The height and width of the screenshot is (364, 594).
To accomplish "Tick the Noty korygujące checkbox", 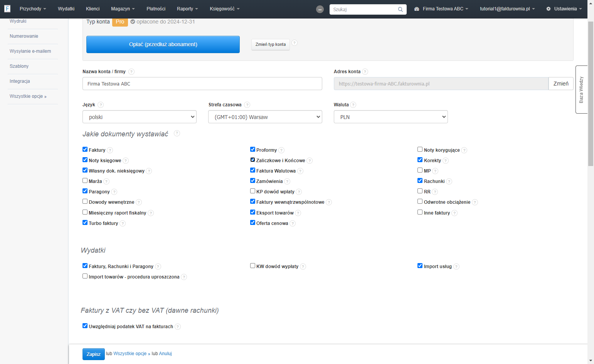I will 420,149.
